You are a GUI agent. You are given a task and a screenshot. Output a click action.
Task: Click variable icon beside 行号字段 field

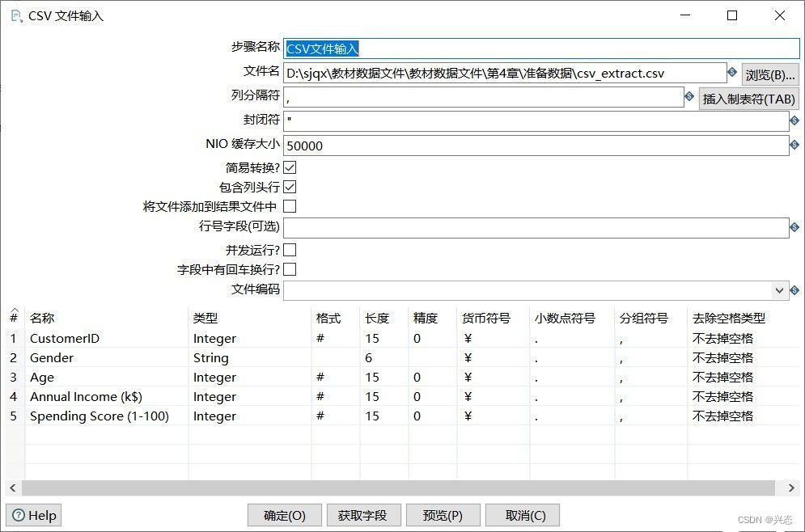click(794, 226)
